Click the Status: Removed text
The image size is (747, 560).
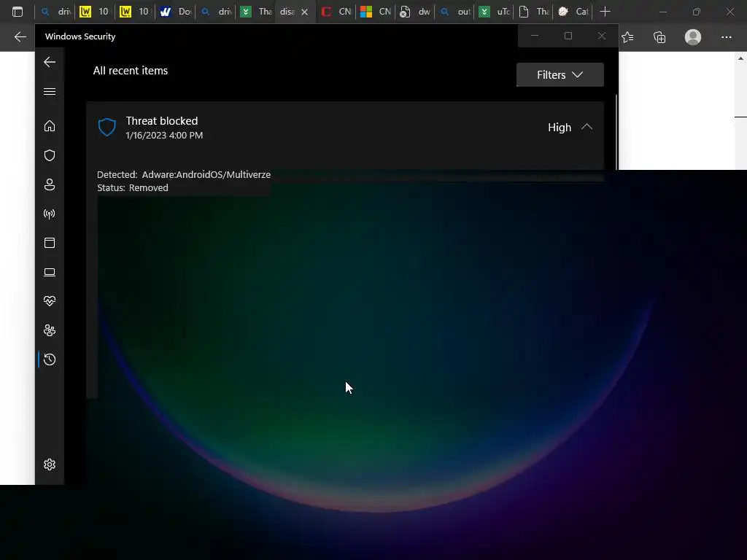pos(133,187)
